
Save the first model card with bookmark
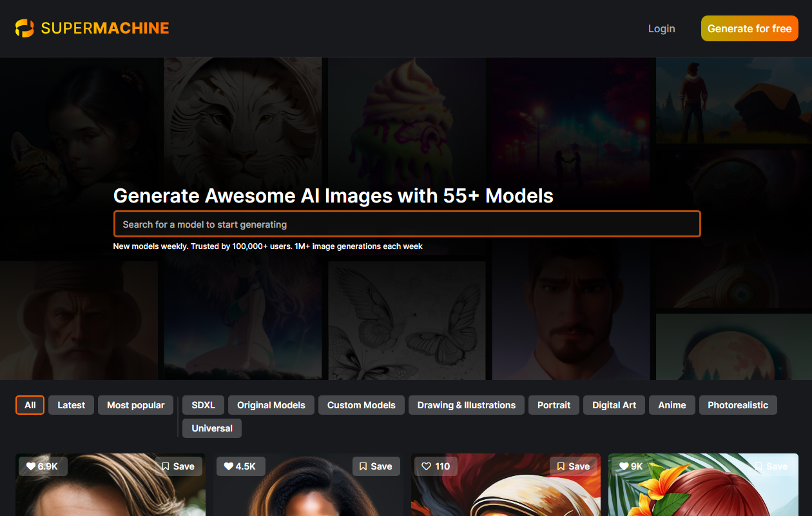coord(178,466)
